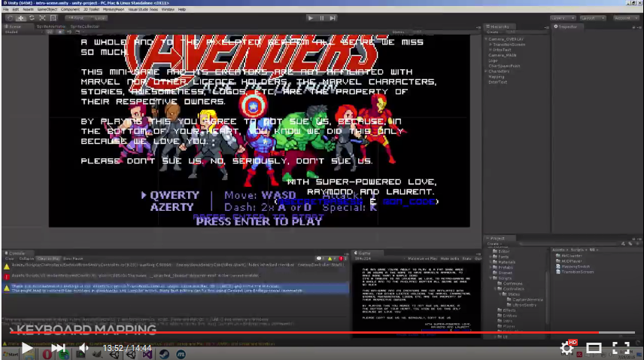Image resolution: width=644 pixels, height=360 pixels.
Task: Select the MappingSwitch script asset
Action: pos(573,267)
